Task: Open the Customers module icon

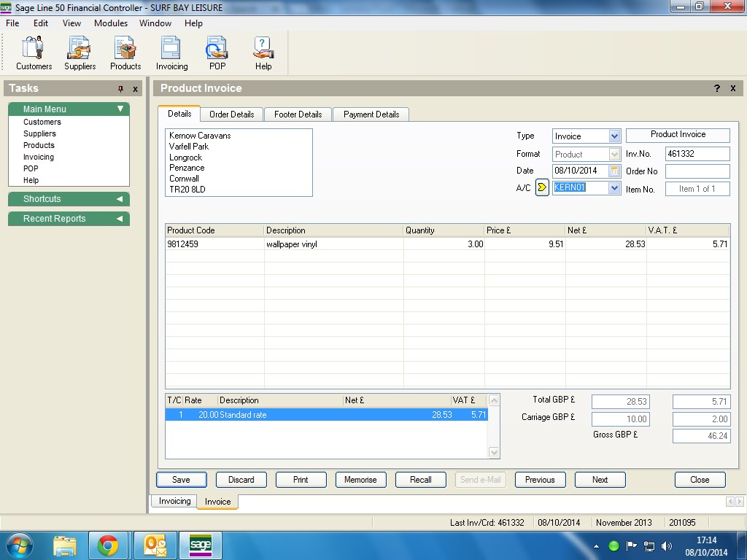Action: [34, 53]
